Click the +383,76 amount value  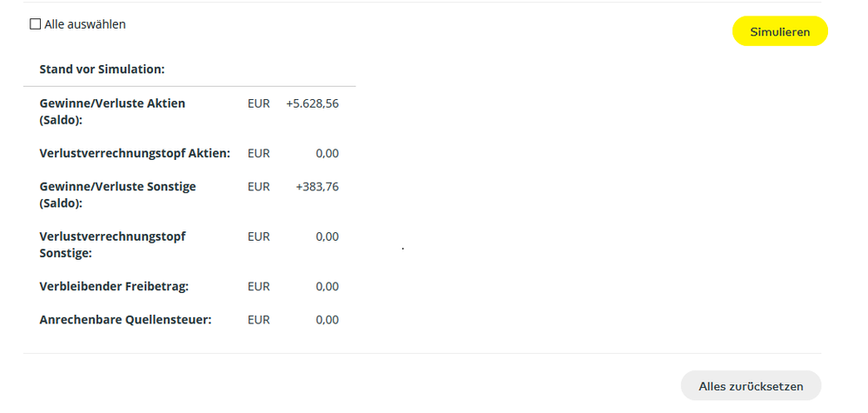[317, 186]
